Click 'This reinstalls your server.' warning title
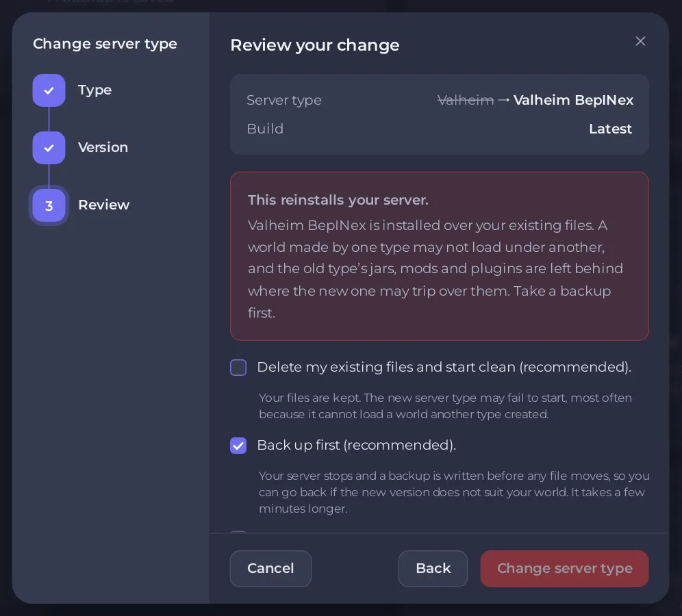 click(338, 200)
